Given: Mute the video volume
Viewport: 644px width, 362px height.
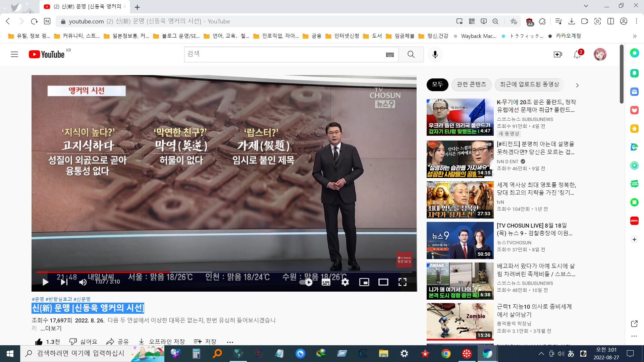Looking at the screenshot, I should 83,282.
